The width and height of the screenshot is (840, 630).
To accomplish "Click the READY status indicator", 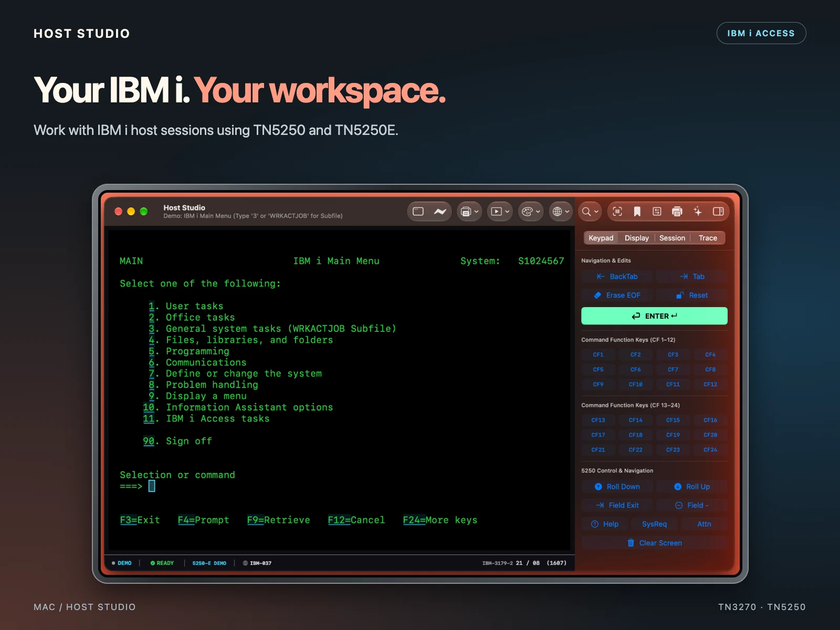I will pos(162,563).
